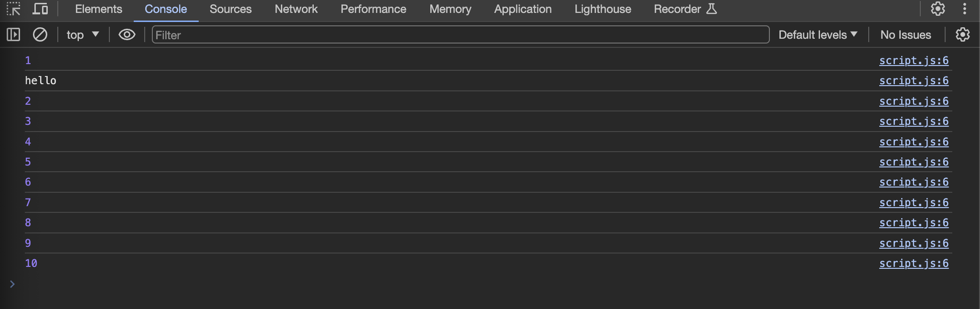
Task: Open DevTools settings gear in tab bar
Action: (x=938, y=9)
